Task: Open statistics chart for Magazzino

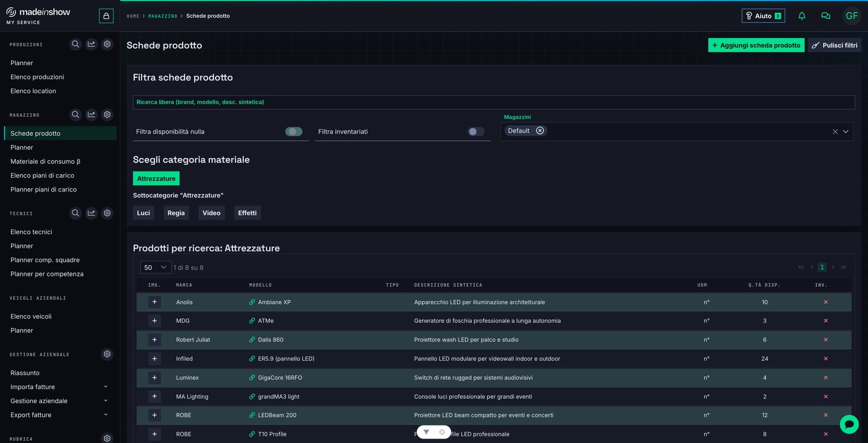Action: (x=91, y=115)
